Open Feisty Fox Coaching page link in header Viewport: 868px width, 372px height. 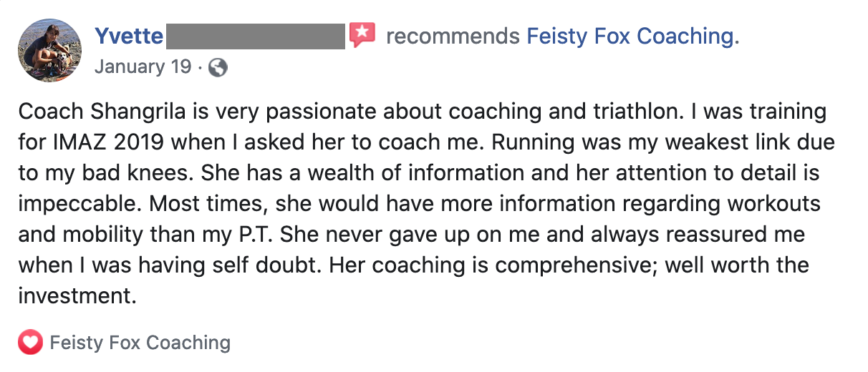632,36
